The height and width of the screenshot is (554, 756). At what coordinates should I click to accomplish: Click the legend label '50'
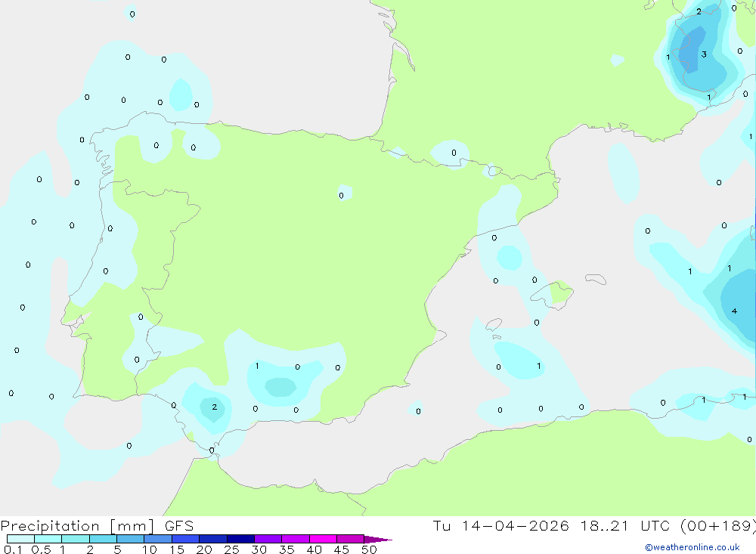(x=369, y=549)
